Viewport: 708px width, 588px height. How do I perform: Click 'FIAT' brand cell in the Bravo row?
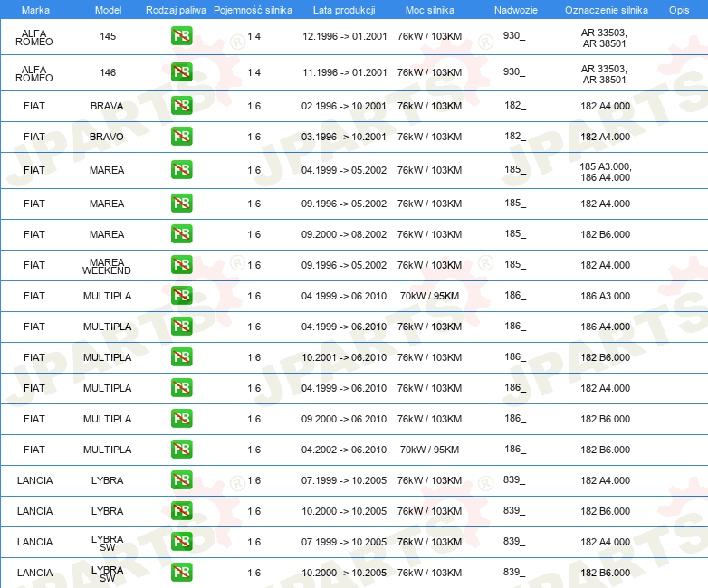point(33,137)
